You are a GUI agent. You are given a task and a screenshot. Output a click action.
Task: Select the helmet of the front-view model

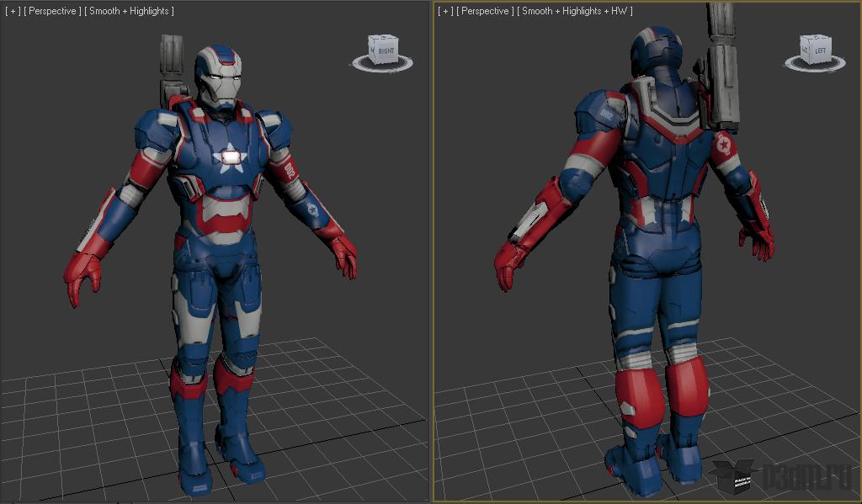(x=218, y=77)
